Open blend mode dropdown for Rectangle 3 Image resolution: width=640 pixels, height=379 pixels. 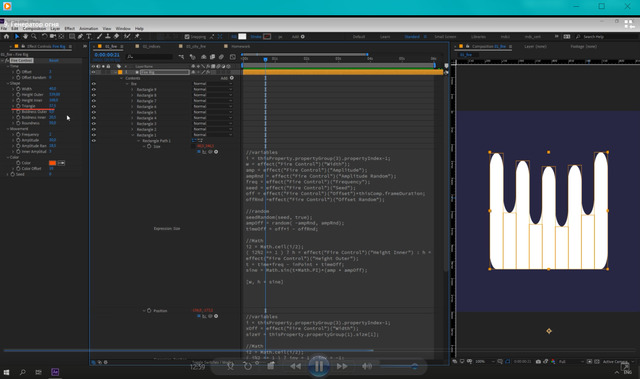[213, 124]
